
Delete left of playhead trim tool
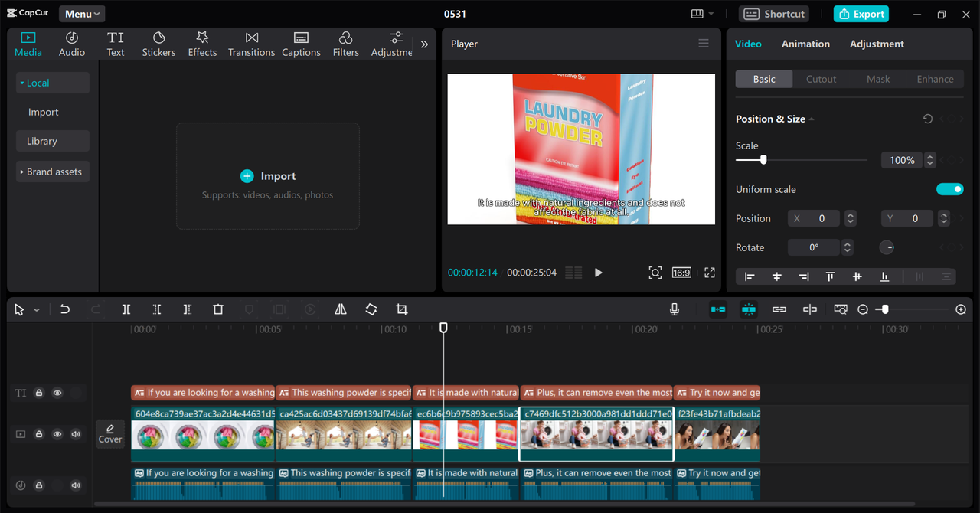point(157,309)
